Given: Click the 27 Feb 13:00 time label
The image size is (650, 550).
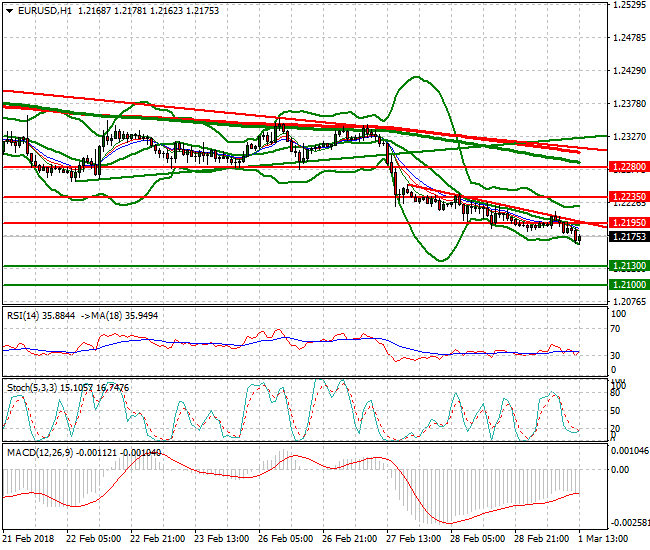Looking at the screenshot, I should click(x=413, y=539).
